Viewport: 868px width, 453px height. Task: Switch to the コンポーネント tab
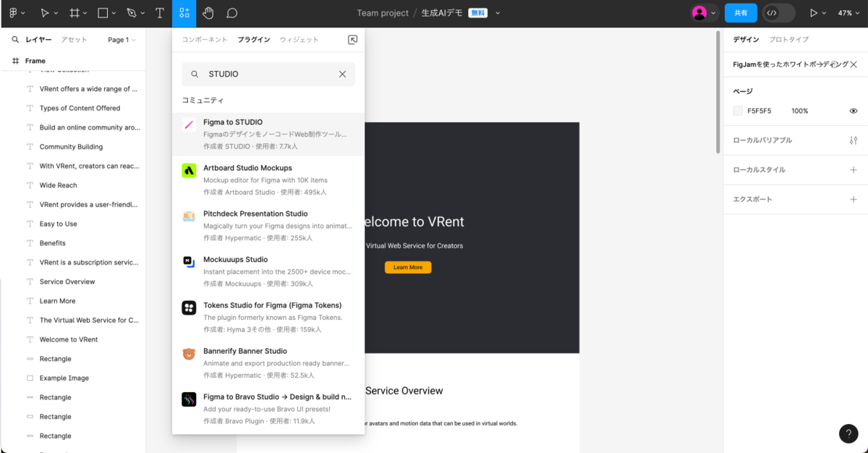tap(205, 40)
